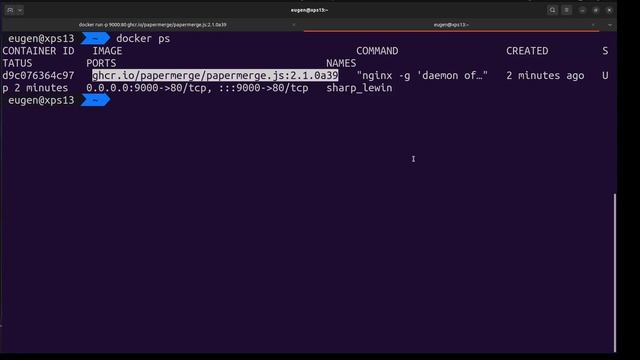Click the container name sharp_lewin
640x360 pixels.
point(359,88)
